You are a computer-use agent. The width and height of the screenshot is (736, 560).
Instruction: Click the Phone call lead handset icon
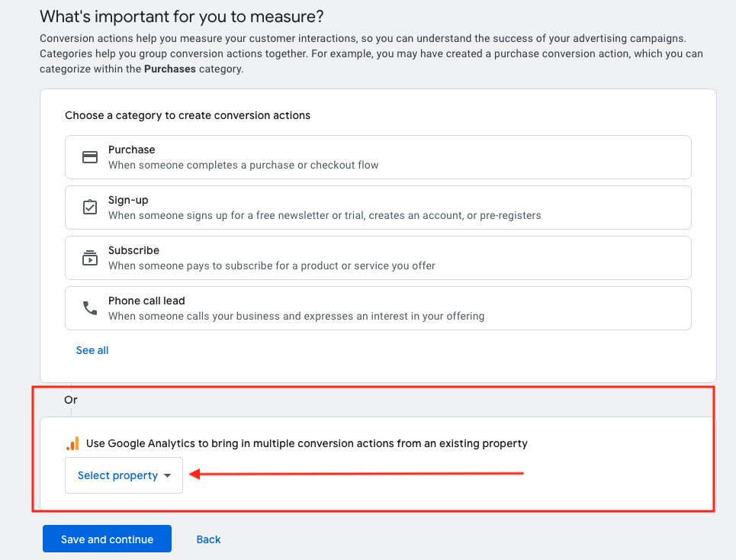[x=90, y=308]
